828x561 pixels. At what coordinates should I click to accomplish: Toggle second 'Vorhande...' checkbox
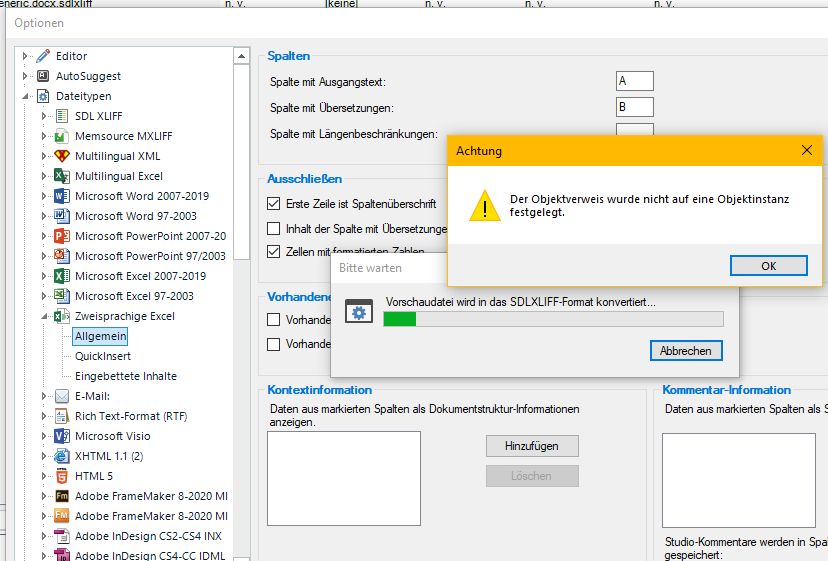point(274,344)
